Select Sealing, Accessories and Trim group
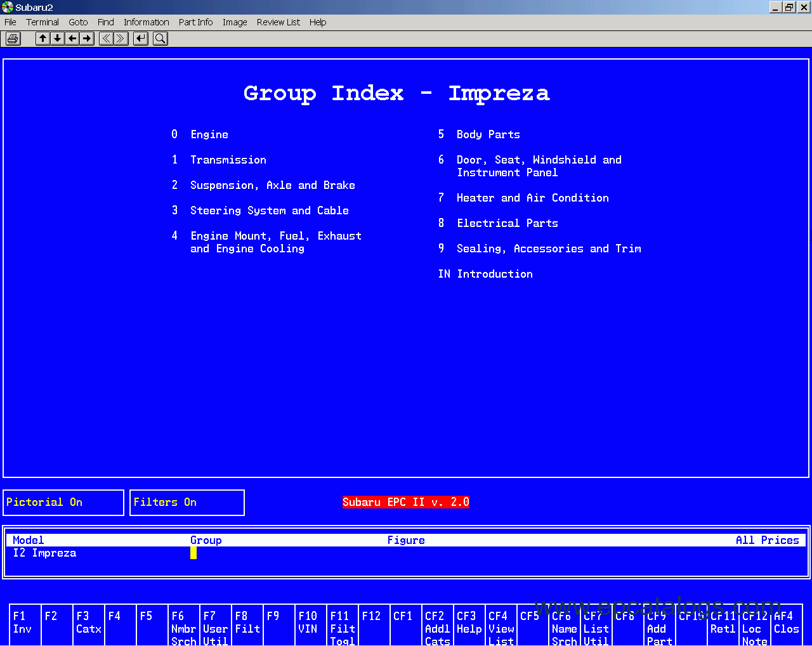812x646 pixels. (x=539, y=249)
